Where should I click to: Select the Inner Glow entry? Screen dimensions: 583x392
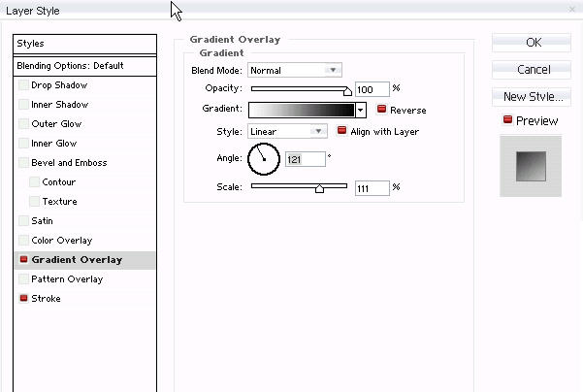coord(54,144)
